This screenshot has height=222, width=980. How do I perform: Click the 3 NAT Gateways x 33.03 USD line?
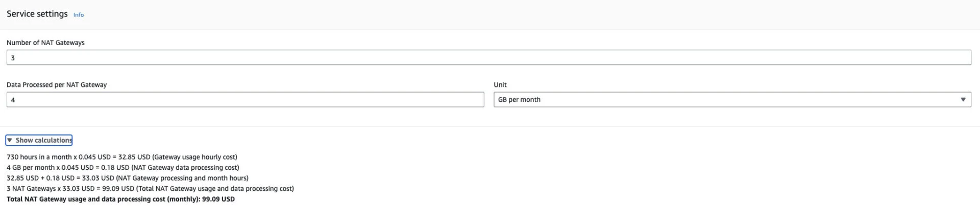pyautogui.click(x=150, y=189)
